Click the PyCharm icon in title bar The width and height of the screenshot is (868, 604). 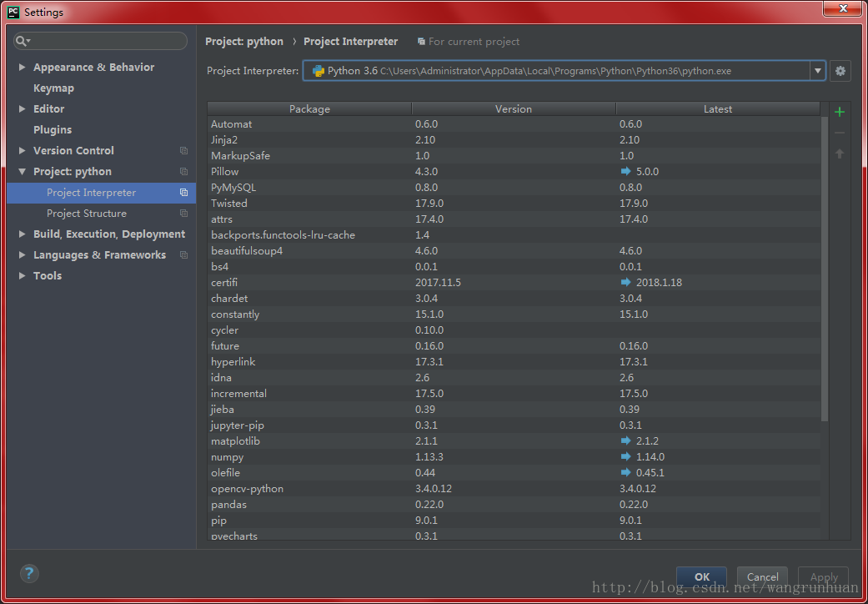click(13, 12)
